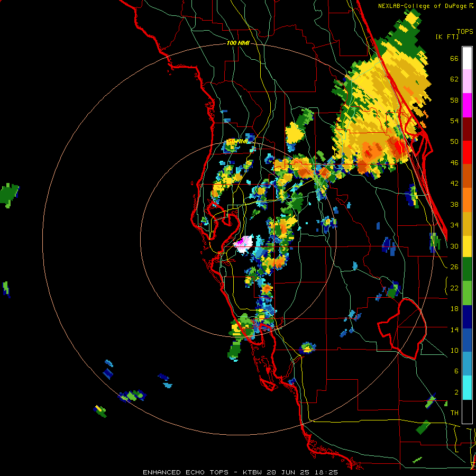Click the light pink legend swatch
476x476 pixels.
coord(467,81)
